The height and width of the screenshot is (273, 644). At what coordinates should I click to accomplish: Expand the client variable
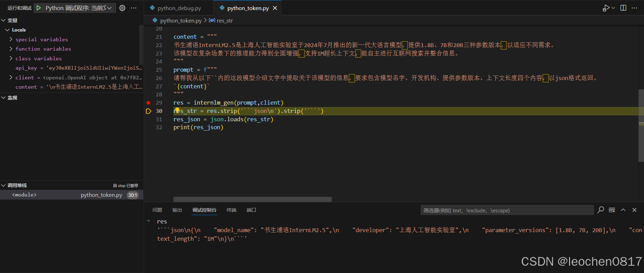pyautogui.click(x=11, y=78)
